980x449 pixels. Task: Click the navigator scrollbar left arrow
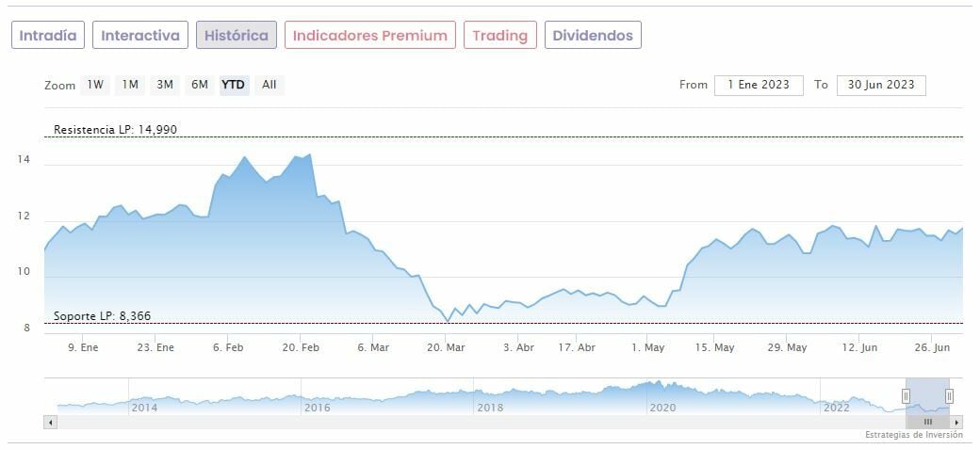click(50, 423)
